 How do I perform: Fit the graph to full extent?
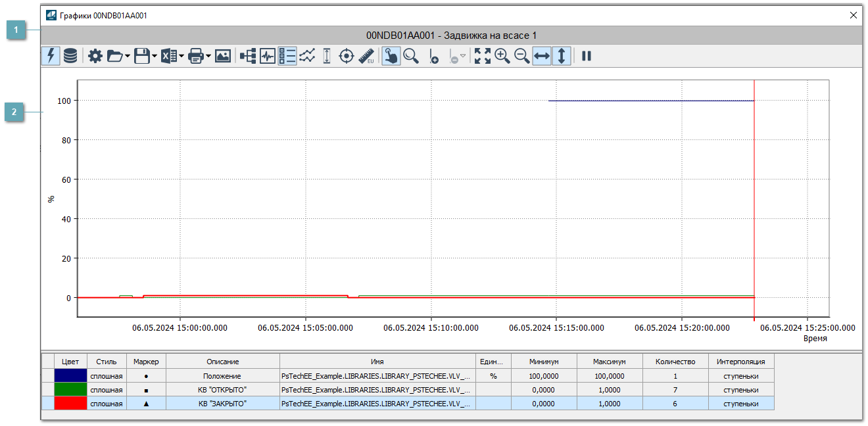(483, 56)
